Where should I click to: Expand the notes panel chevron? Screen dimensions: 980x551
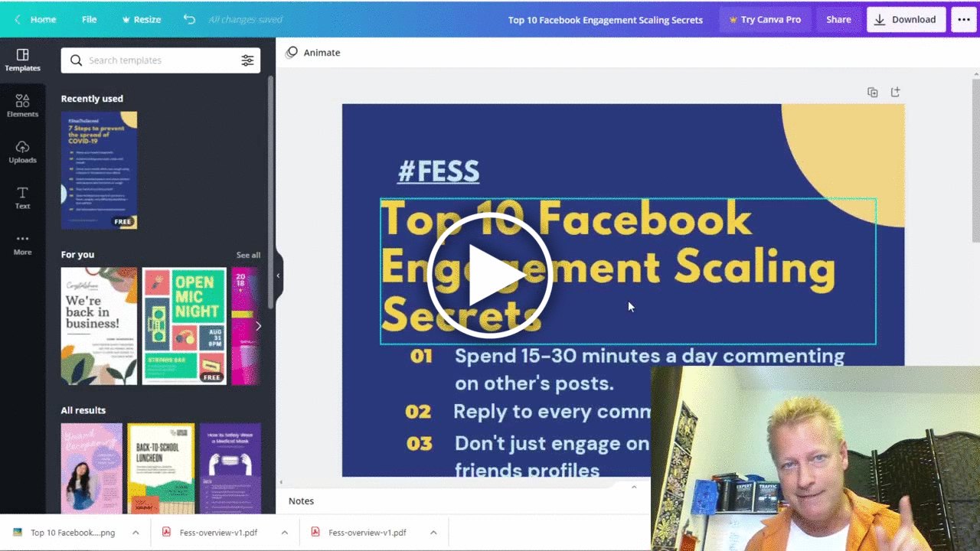coord(634,487)
